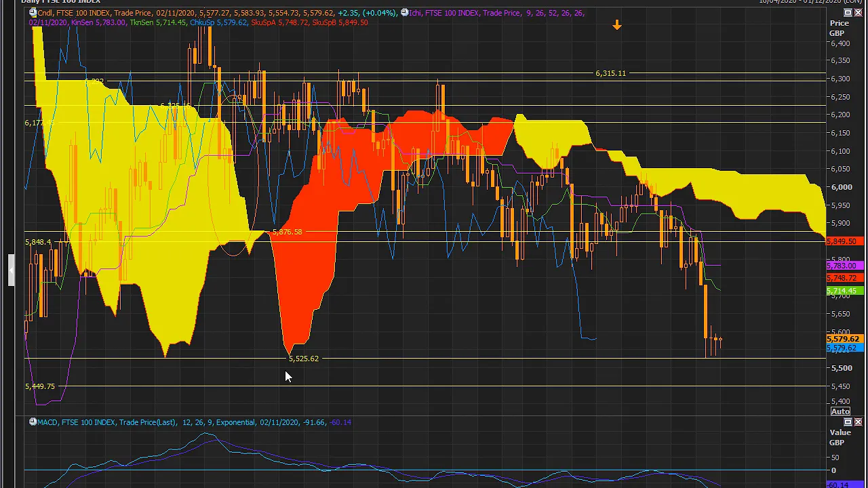
Task: Click the ChkuSp 5,579.62 legend value
Action: coord(218,22)
